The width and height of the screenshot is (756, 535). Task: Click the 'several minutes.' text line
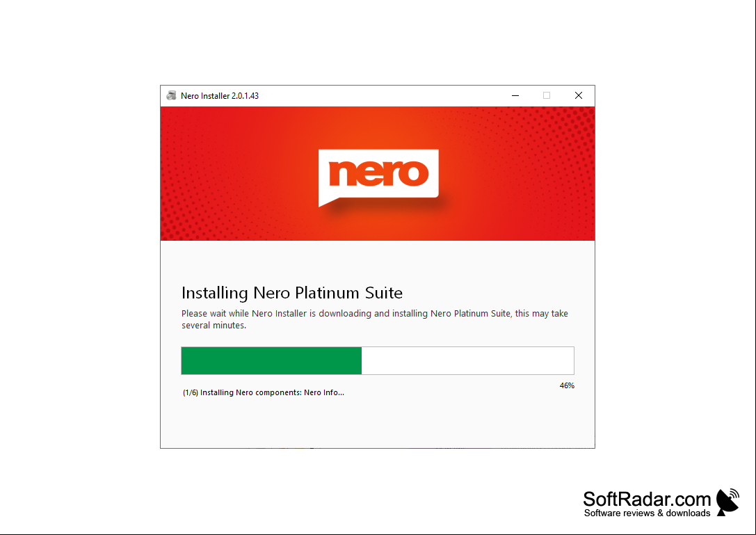214,326
